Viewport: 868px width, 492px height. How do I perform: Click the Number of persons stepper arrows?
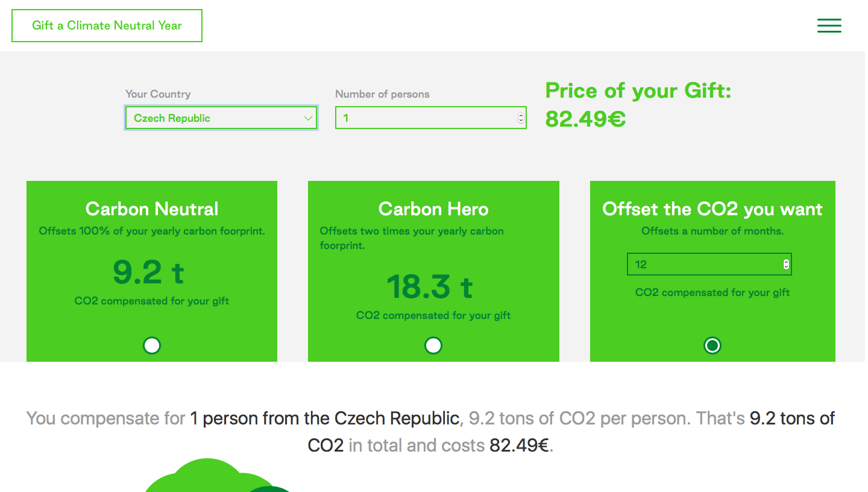(x=521, y=118)
